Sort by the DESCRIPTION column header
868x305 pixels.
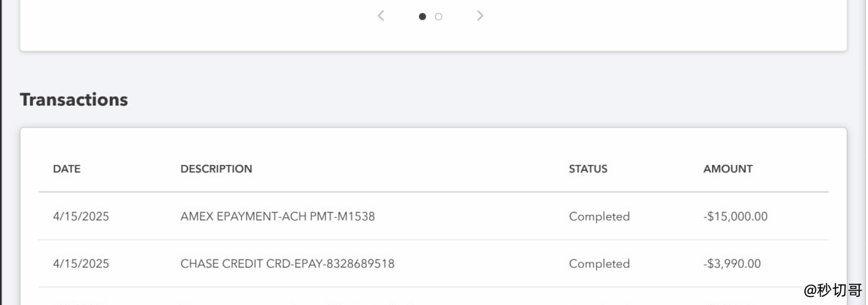click(x=216, y=169)
